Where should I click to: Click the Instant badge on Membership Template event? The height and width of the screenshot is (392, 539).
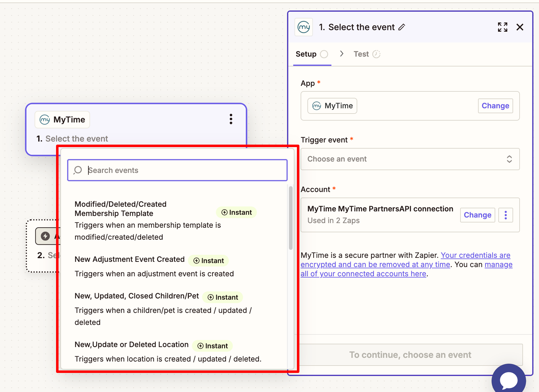coord(237,212)
